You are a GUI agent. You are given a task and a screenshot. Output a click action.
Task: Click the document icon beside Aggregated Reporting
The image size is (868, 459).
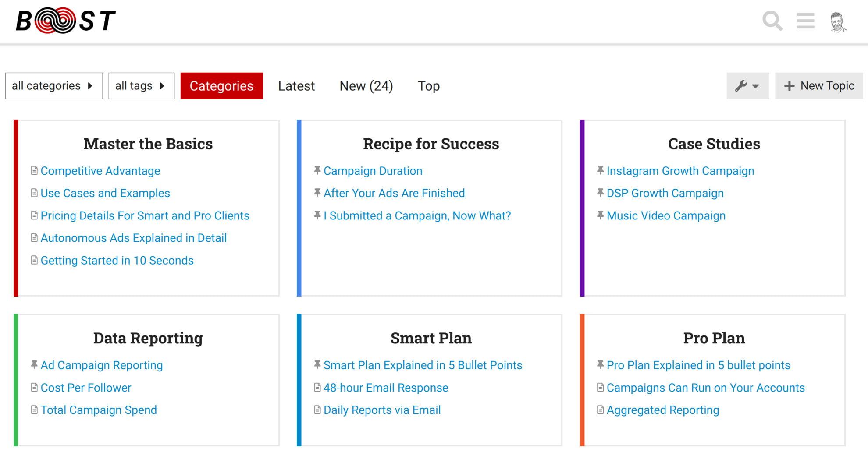(x=600, y=410)
